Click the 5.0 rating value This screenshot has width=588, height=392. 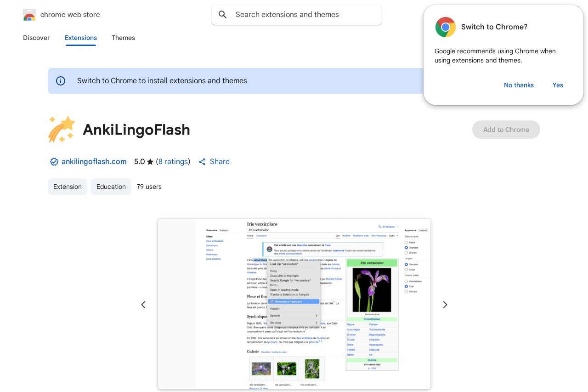pos(139,162)
